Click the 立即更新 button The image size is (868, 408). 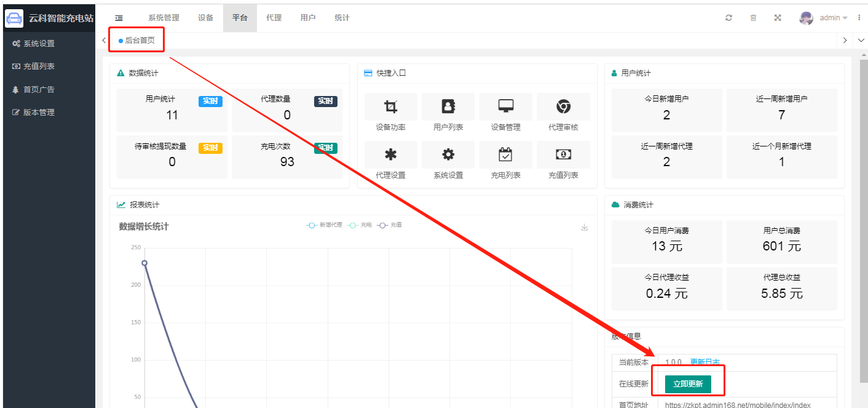[x=688, y=384]
